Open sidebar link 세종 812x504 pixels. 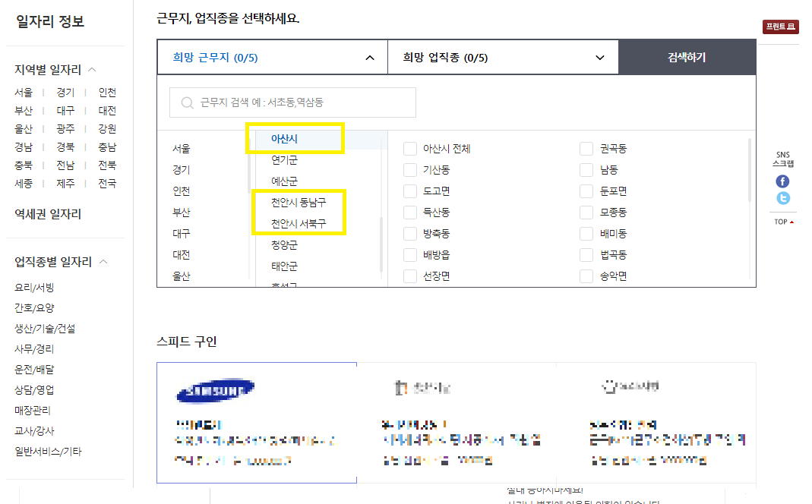click(24, 184)
